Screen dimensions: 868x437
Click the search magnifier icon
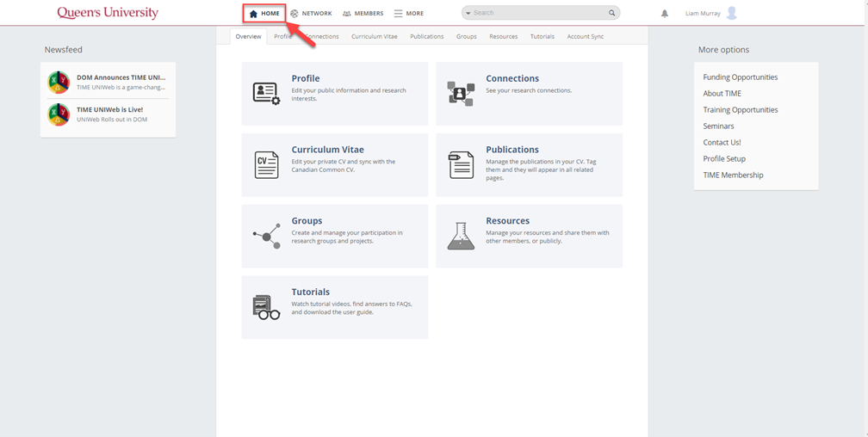pos(612,14)
